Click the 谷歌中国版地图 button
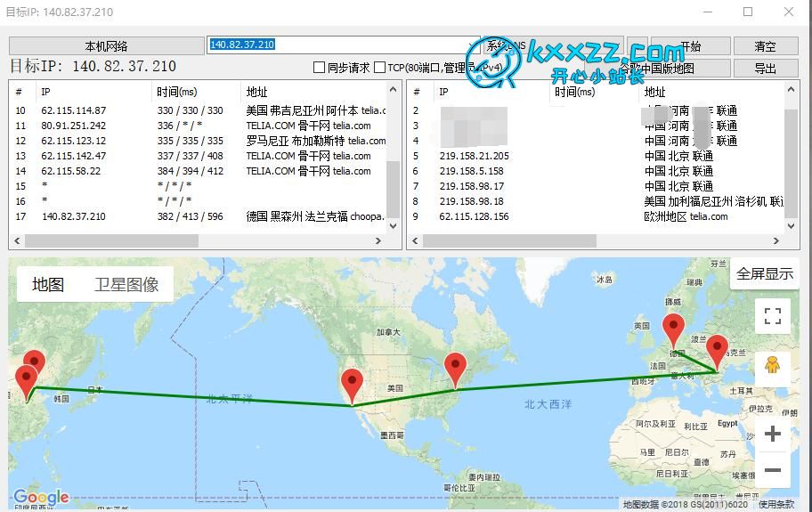The image size is (812, 512). click(657, 68)
